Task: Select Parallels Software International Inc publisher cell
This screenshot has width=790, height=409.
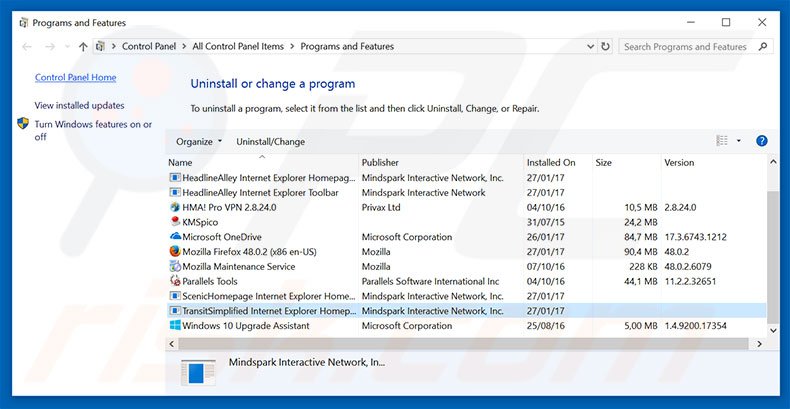Action: click(430, 281)
